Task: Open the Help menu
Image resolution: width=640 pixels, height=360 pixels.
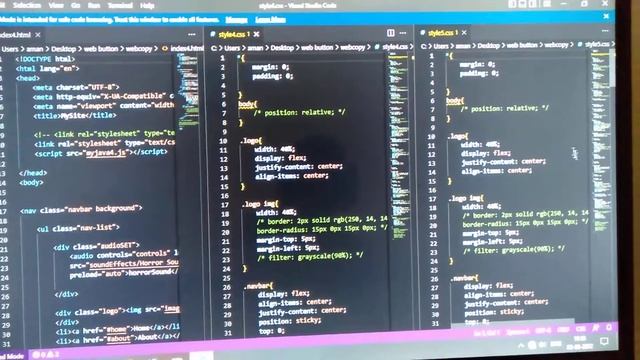Action: (147, 5)
